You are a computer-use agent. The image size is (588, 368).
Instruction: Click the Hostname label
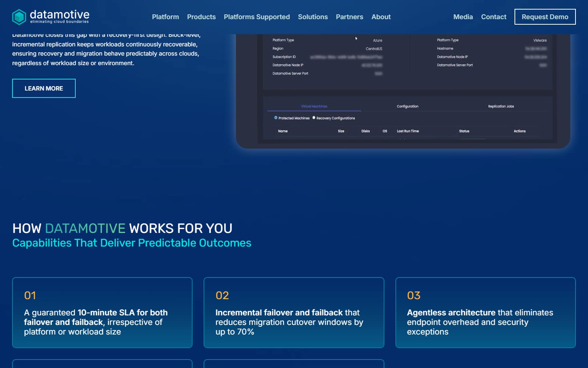point(445,49)
